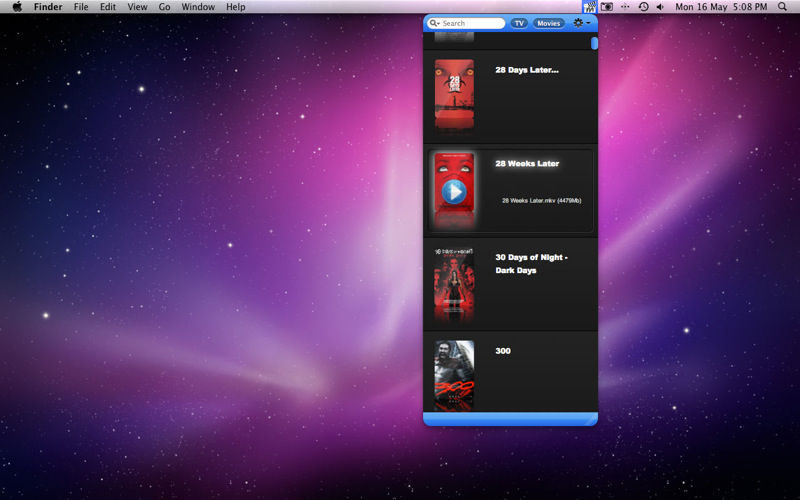The width and height of the screenshot is (800, 500).
Task: Click the 30 Days of Night - Dark Days title
Action: click(531, 264)
